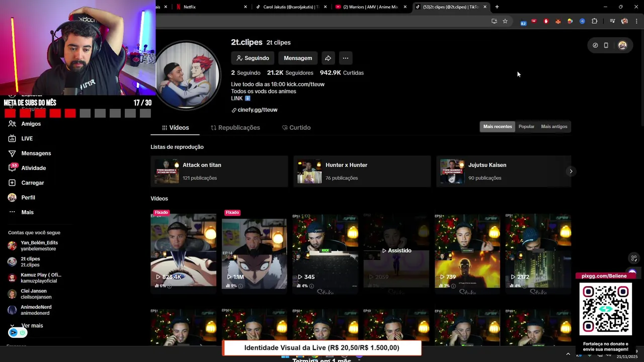Viewport: 644px width, 362px height.
Task: Click the browser address bar
Action: click(322, 21)
